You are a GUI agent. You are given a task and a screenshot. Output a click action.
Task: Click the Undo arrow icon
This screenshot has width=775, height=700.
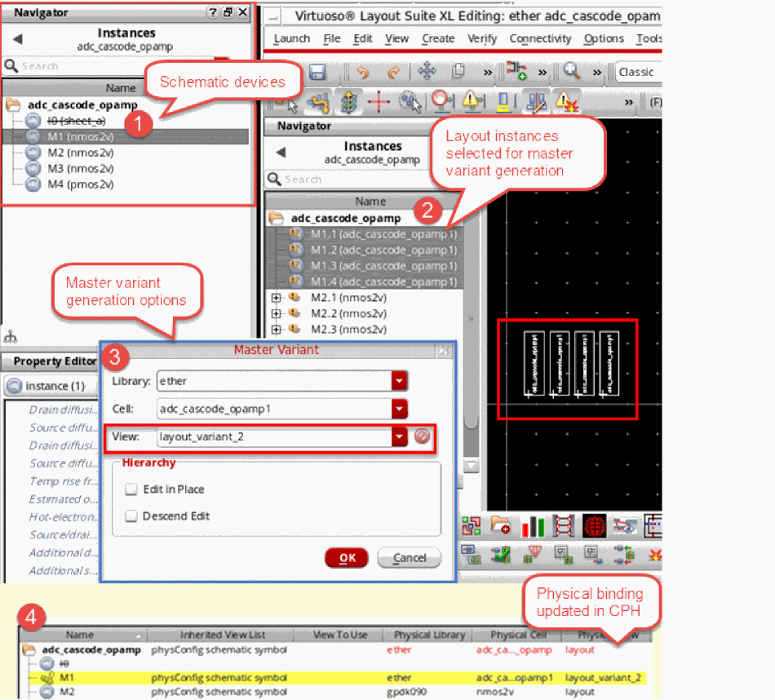click(363, 73)
